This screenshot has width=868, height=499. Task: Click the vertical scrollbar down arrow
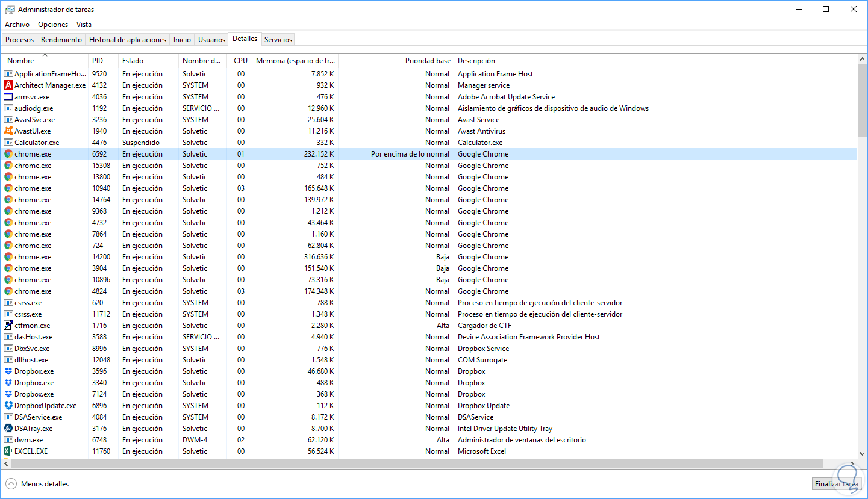pyautogui.click(x=862, y=454)
